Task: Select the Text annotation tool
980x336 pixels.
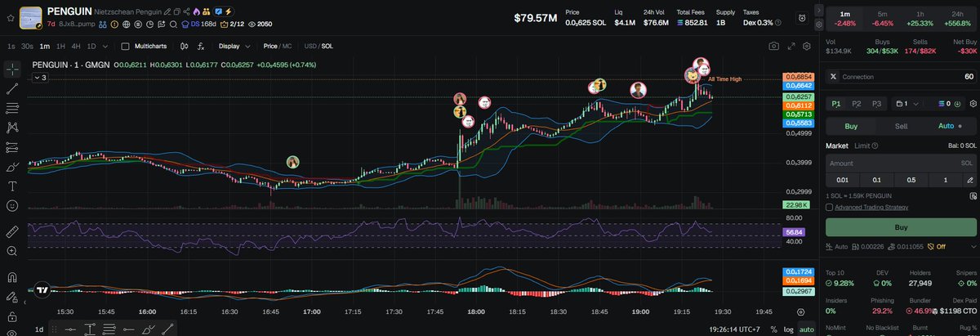Action: click(x=13, y=186)
